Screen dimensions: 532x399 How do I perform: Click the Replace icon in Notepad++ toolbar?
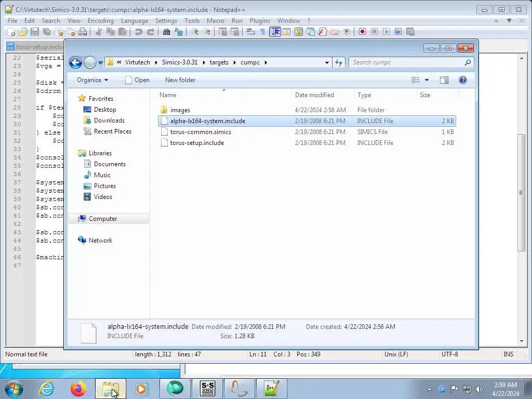[179, 32]
